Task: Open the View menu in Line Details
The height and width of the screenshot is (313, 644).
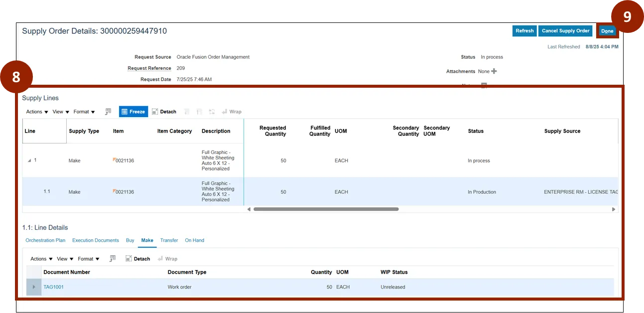Action: (65, 259)
